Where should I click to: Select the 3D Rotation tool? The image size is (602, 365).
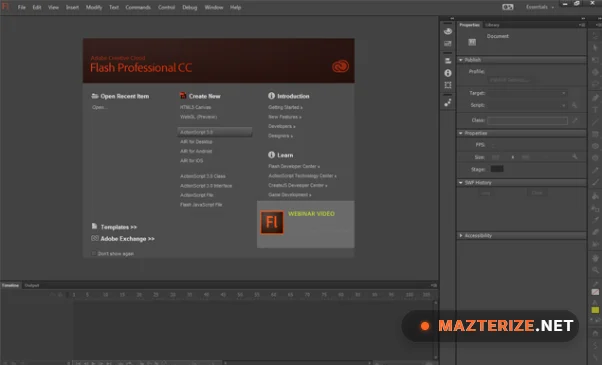point(595,72)
